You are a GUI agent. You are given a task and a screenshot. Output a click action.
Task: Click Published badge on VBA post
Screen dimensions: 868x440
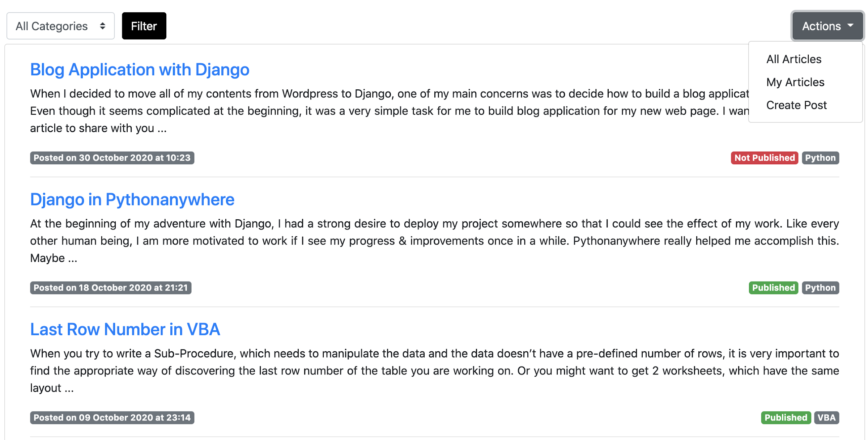coord(786,418)
